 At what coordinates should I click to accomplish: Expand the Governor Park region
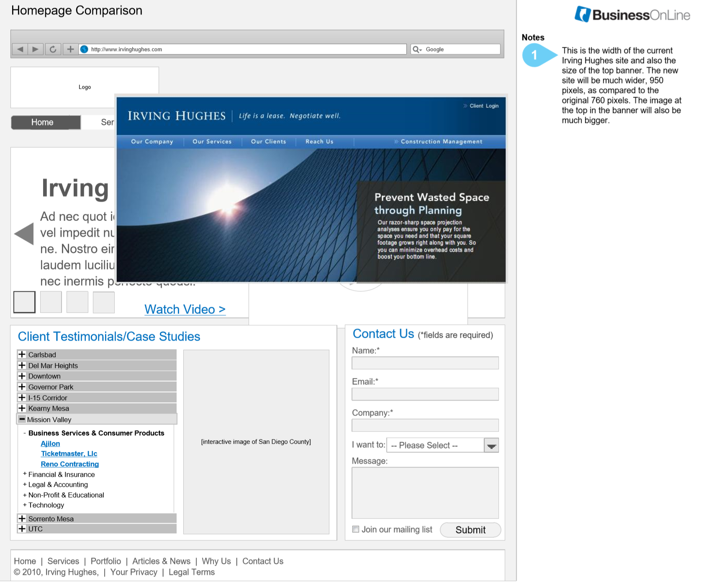point(97,387)
